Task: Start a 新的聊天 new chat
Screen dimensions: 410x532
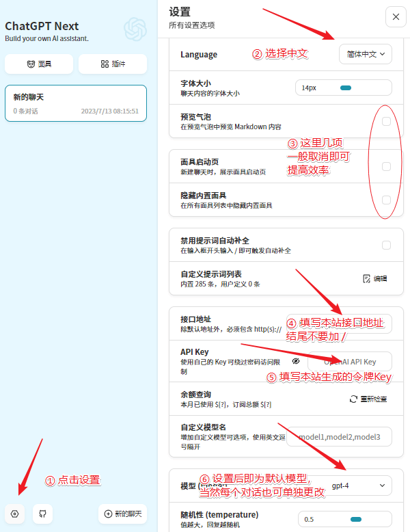Action: click(x=123, y=514)
